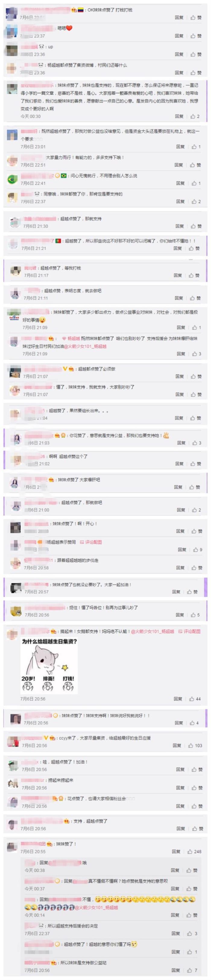Like the 问心无愧就行 comment
This screenshot has width=211, height=980.
(x=196, y=183)
